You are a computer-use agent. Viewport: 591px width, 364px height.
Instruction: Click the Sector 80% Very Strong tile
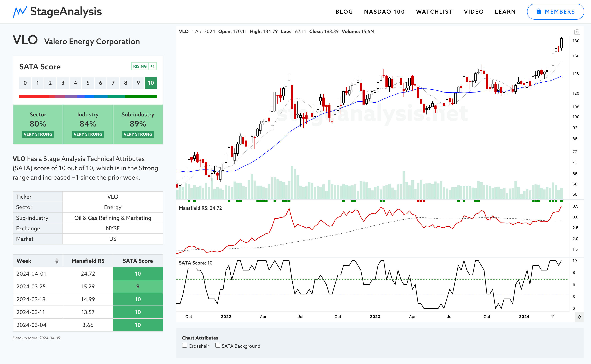tap(38, 124)
